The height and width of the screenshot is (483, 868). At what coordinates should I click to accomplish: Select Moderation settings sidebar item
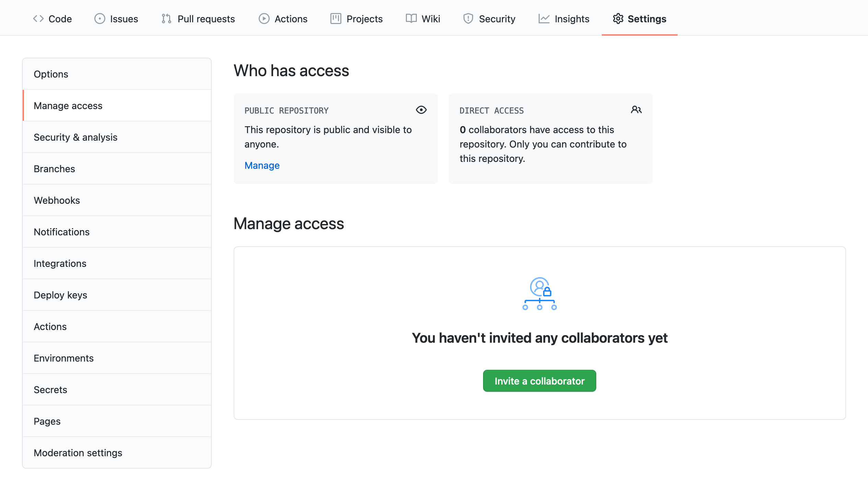(x=78, y=453)
